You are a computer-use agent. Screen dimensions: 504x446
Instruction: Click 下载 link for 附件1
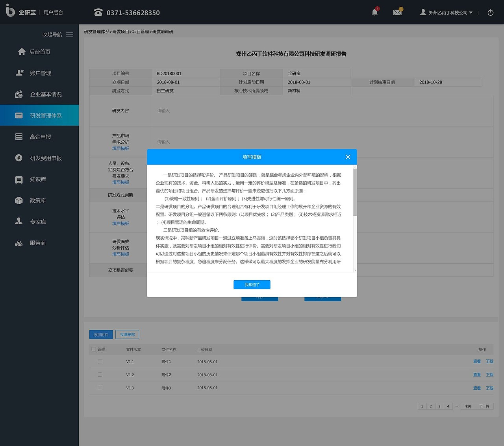point(489,361)
